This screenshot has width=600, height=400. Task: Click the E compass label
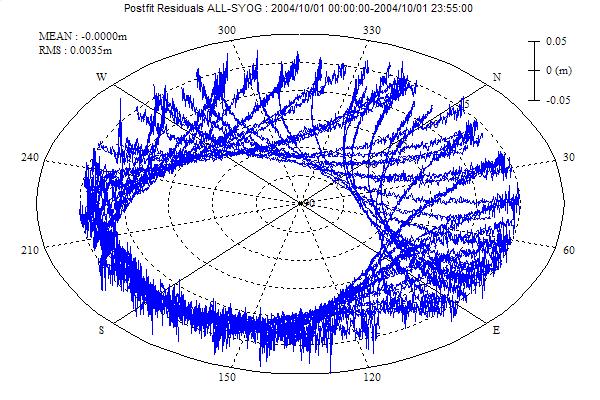497,329
